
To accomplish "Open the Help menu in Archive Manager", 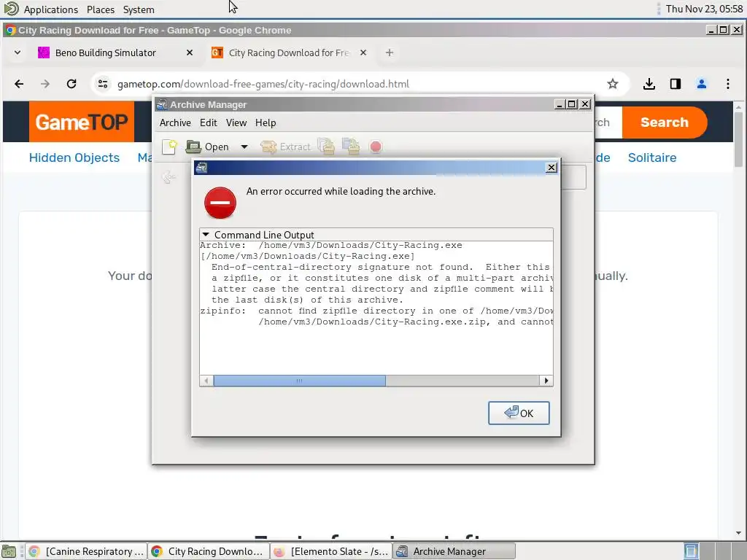I will pyautogui.click(x=266, y=122).
